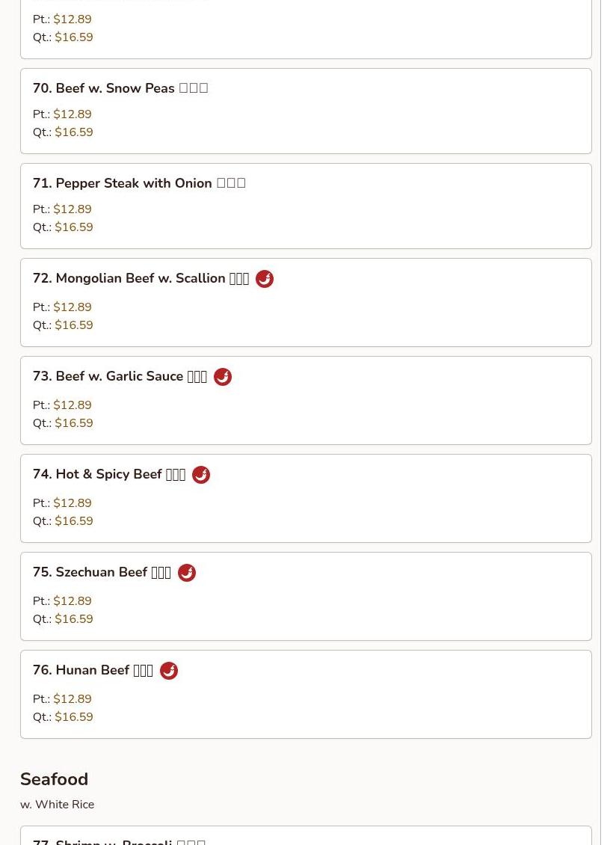616x845 pixels.
Task: Click pint price for Hunan Beef
Action: point(72,699)
